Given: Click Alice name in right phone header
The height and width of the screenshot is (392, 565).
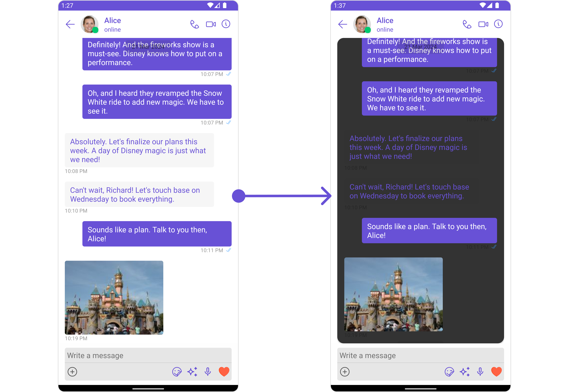Looking at the screenshot, I should pos(385,20).
